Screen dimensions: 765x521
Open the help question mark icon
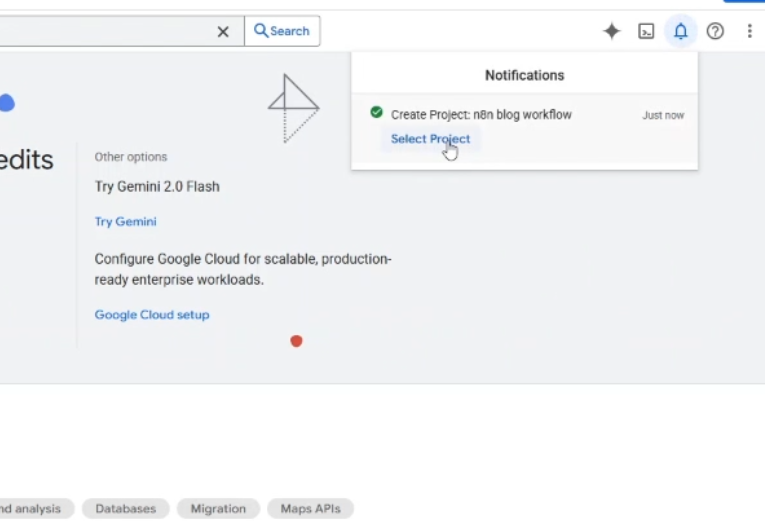point(715,31)
